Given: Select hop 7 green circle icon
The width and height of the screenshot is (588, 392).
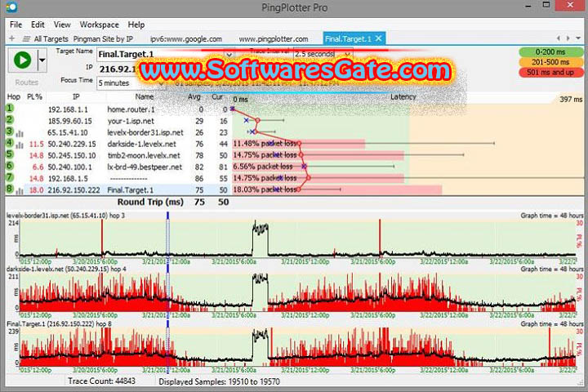Looking at the screenshot, I should coord(10,177).
